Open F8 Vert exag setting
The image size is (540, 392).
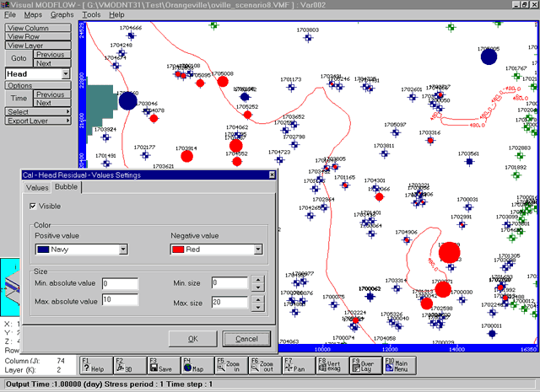point(332,365)
